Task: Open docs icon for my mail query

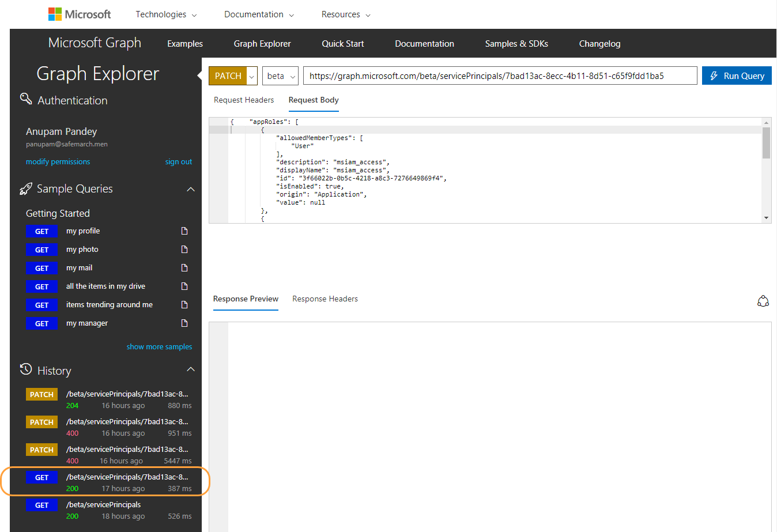Action: pyautogui.click(x=184, y=268)
